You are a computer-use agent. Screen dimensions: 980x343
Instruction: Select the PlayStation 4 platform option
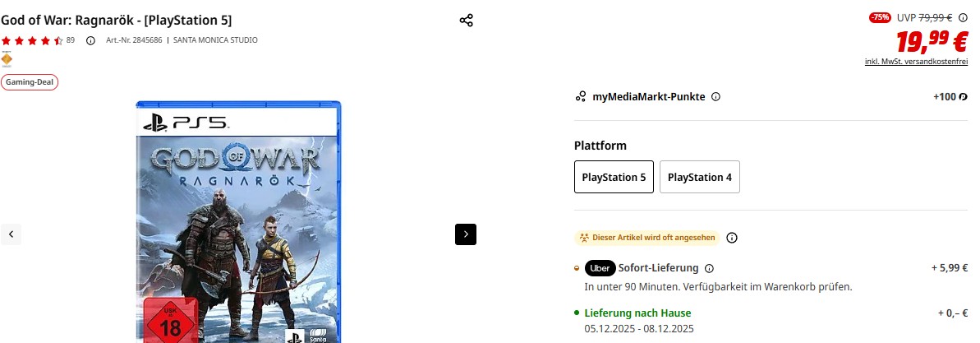coord(699,177)
